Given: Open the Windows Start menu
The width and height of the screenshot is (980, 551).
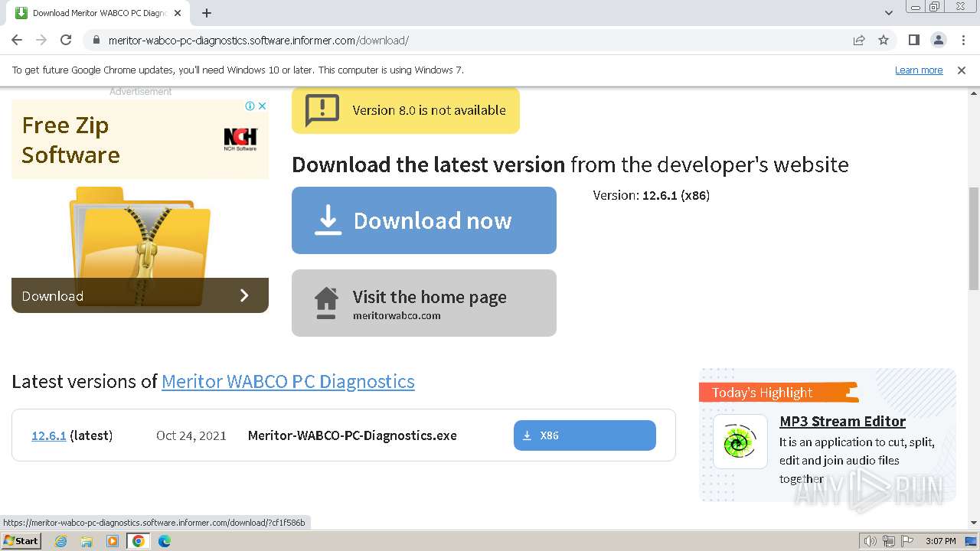Looking at the screenshot, I should (x=21, y=541).
